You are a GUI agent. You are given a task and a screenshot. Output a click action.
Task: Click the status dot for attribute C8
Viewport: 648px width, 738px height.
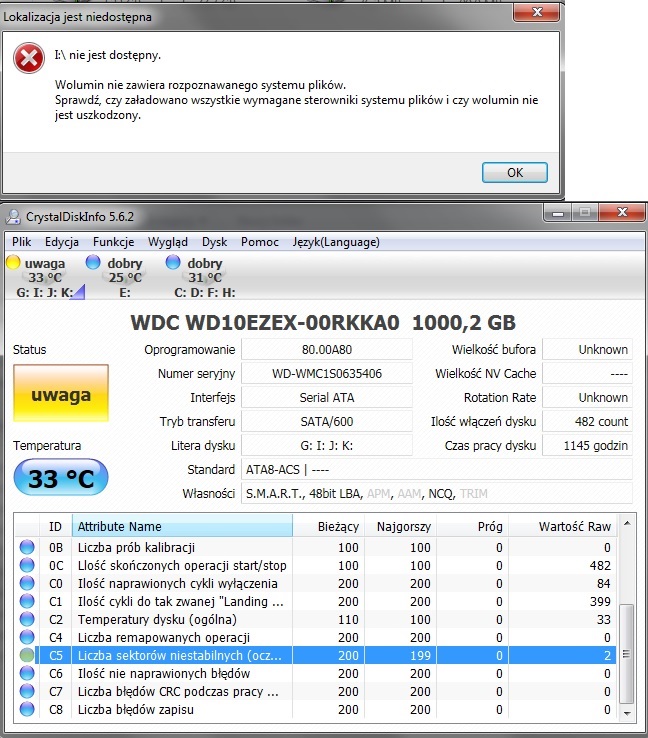(x=27, y=710)
